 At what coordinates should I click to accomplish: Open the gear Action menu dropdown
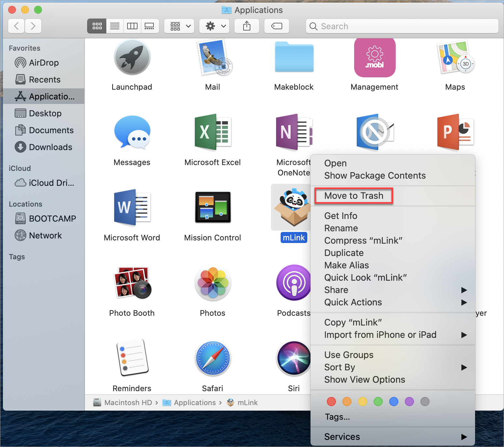coord(214,26)
